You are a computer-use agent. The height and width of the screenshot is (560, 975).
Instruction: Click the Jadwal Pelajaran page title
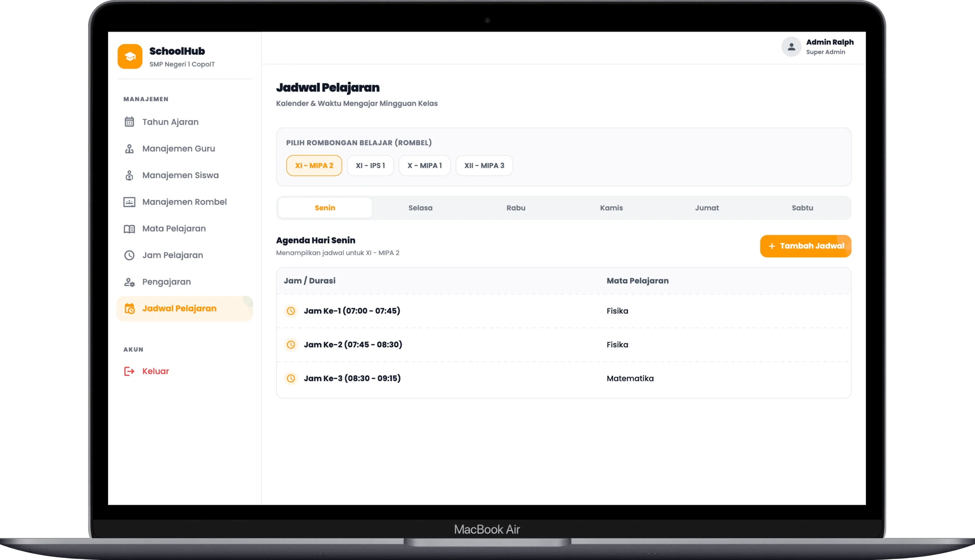tap(328, 88)
